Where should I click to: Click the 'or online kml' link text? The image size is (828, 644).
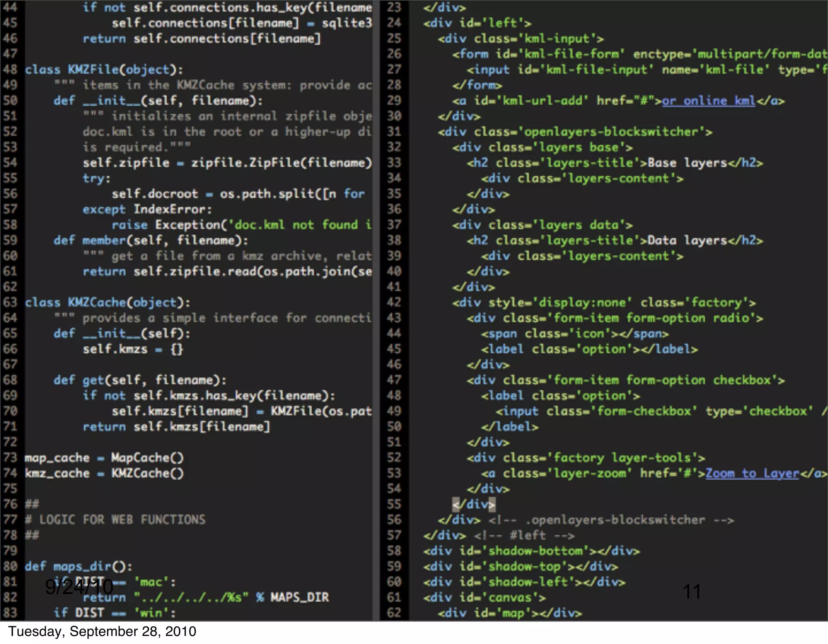coord(708,101)
